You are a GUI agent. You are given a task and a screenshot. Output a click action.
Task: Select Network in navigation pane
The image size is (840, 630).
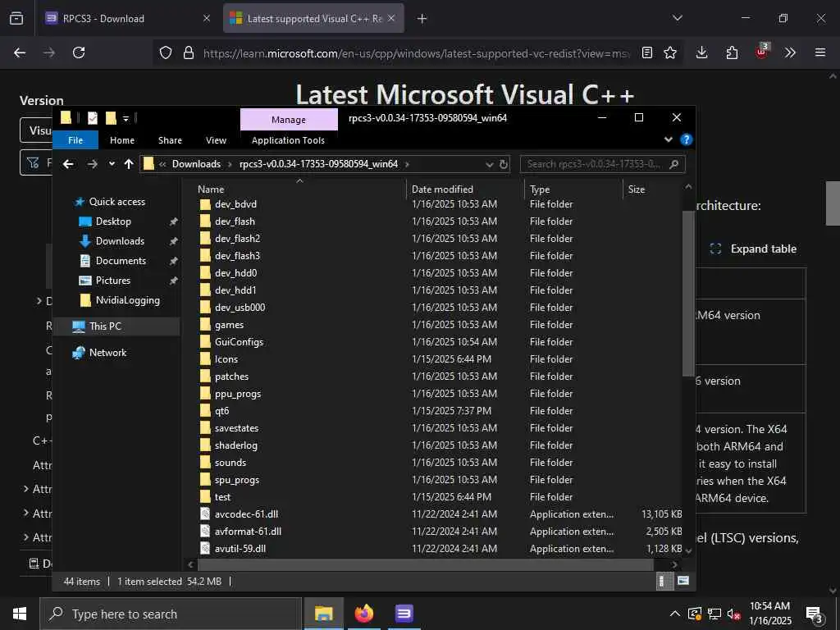pyautogui.click(x=107, y=353)
